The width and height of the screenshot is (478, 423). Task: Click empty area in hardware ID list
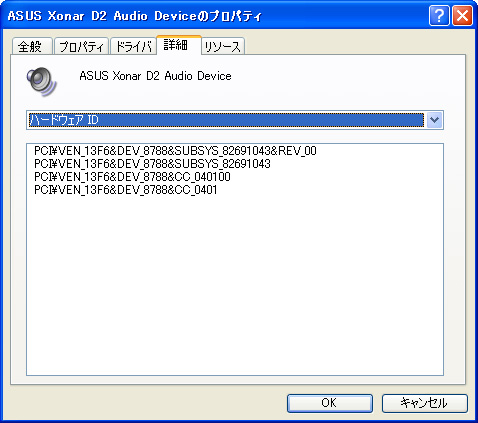pos(235,283)
